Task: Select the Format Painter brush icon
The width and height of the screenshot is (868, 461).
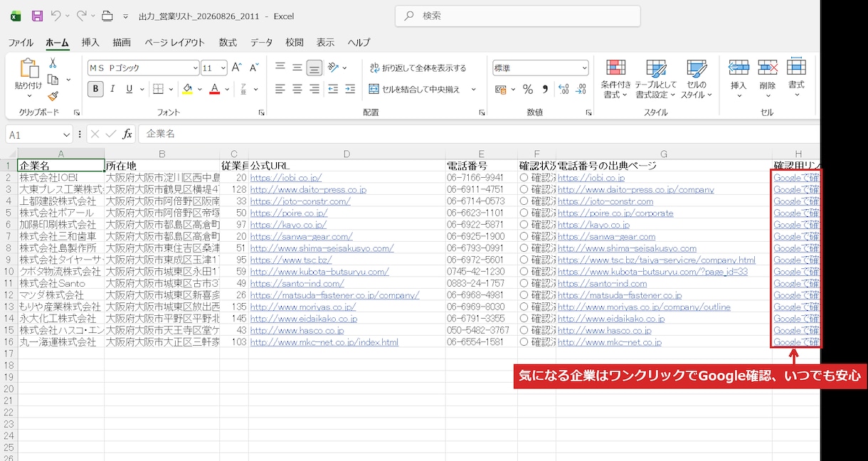Action: click(53, 96)
